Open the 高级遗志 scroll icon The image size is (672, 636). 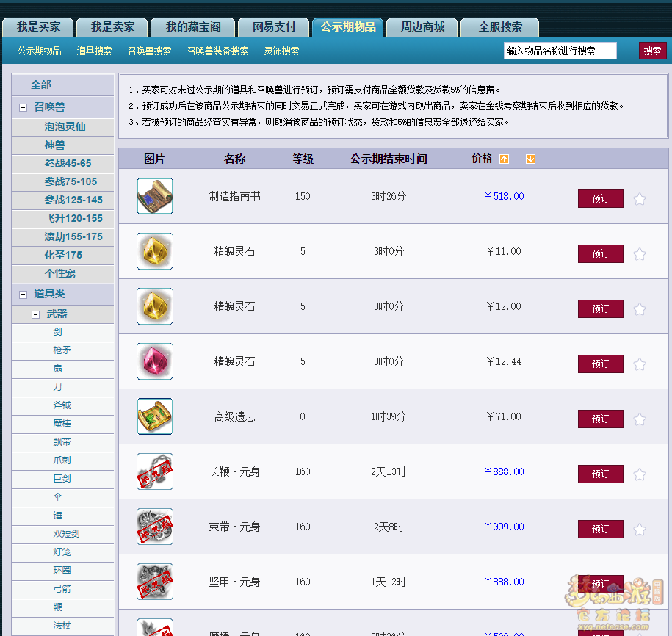155,416
